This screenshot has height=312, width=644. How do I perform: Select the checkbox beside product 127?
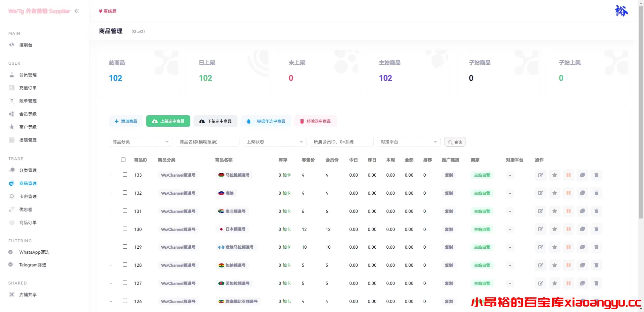[x=125, y=283]
